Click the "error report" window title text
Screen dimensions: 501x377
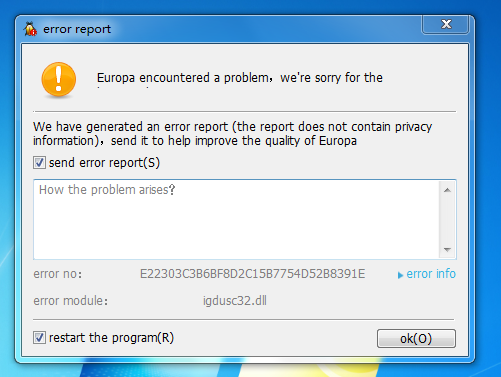click(77, 29)
